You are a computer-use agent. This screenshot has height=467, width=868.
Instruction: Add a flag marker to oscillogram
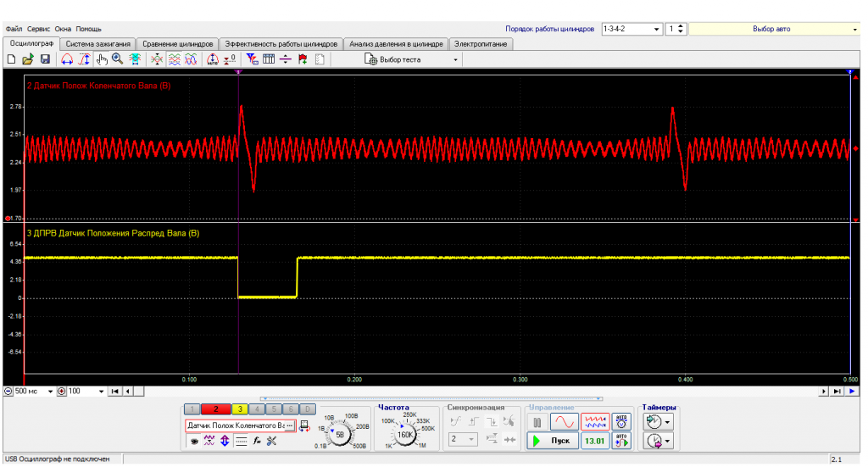pos(303,59)
